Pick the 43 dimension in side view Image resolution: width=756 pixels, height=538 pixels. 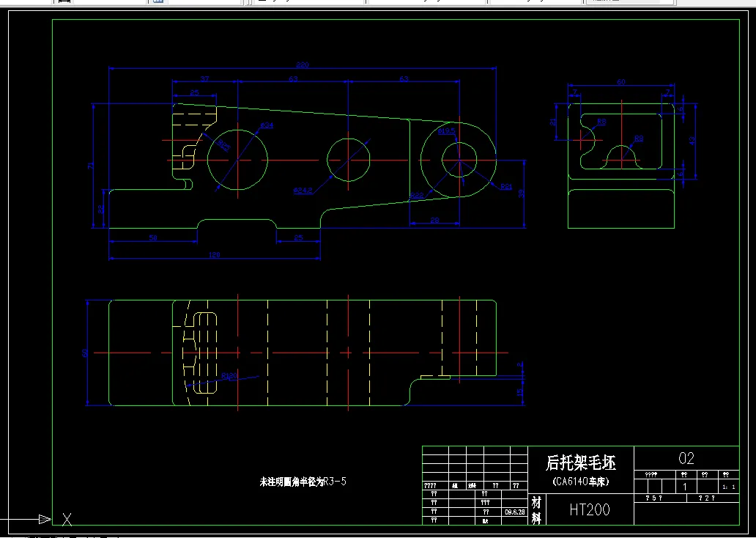click(x=692, y=141)
